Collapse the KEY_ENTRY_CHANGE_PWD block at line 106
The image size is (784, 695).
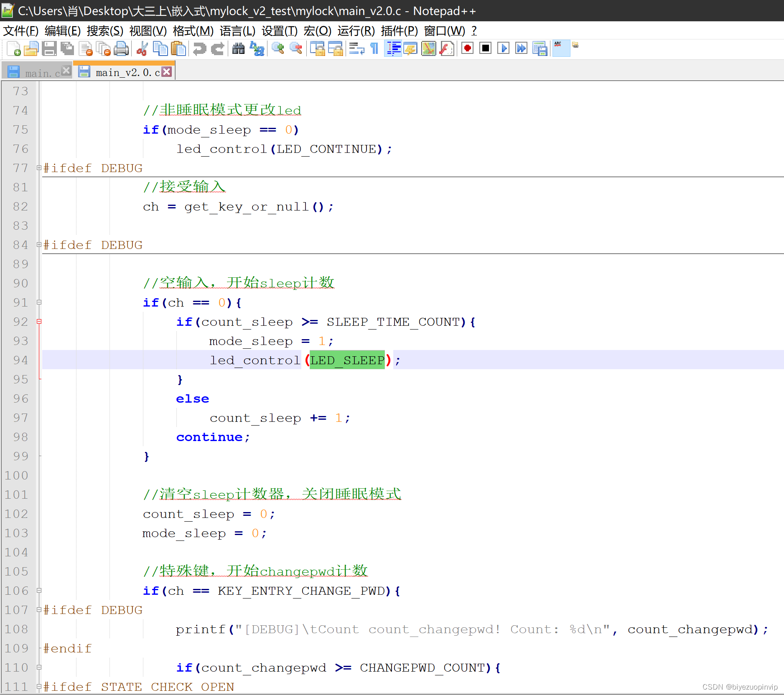[39, 591]
